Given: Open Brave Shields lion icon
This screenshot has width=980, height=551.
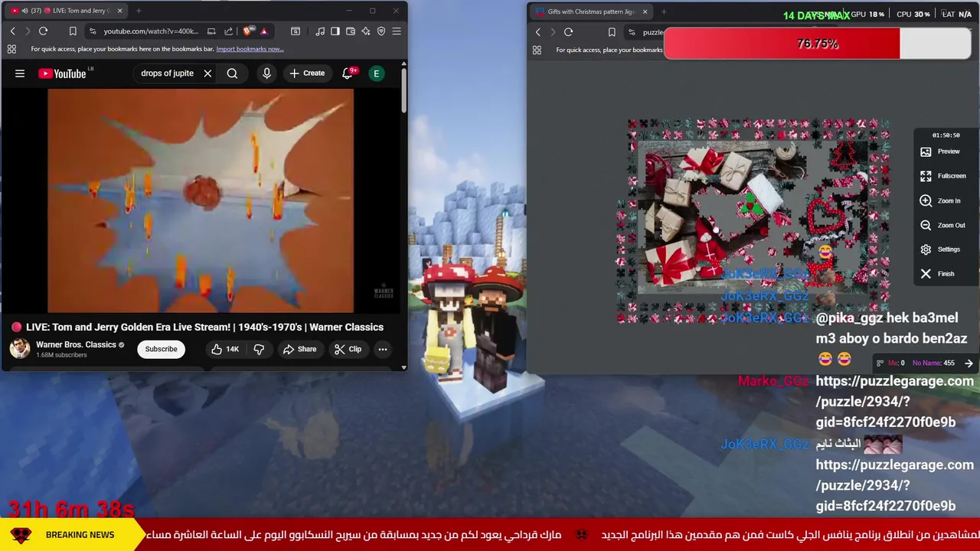Looking at the screenshot, I should [x=247, y=31].
